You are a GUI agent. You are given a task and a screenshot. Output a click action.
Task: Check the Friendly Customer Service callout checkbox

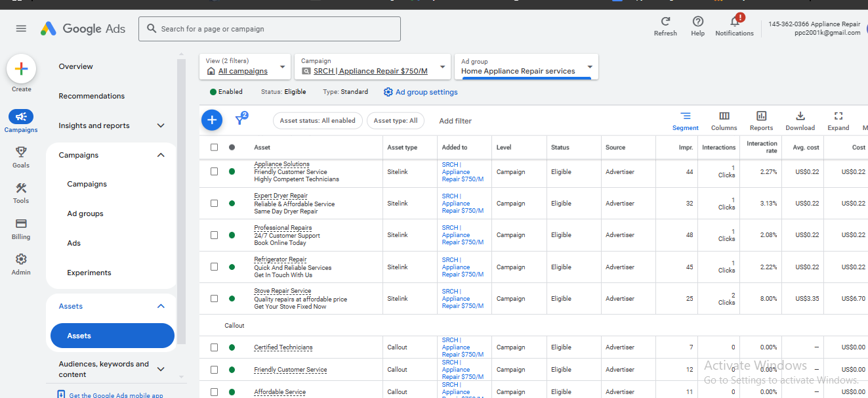(214, 369)
